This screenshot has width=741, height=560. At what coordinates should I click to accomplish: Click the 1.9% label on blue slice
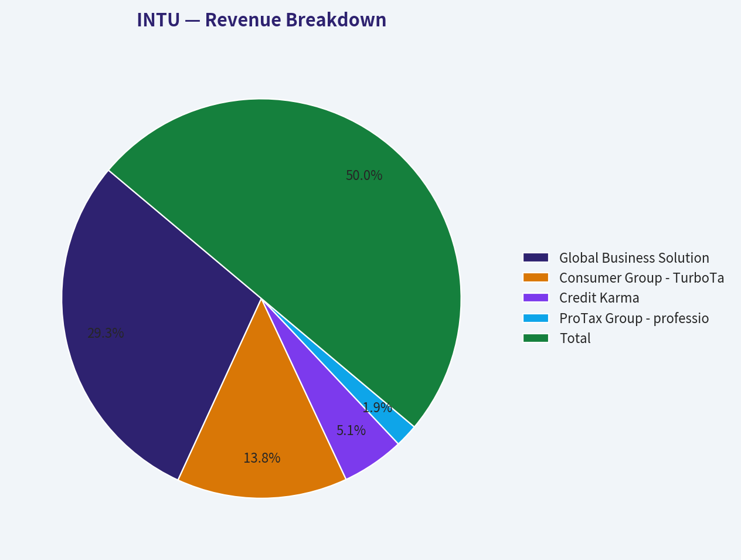(x=377, y=408)
